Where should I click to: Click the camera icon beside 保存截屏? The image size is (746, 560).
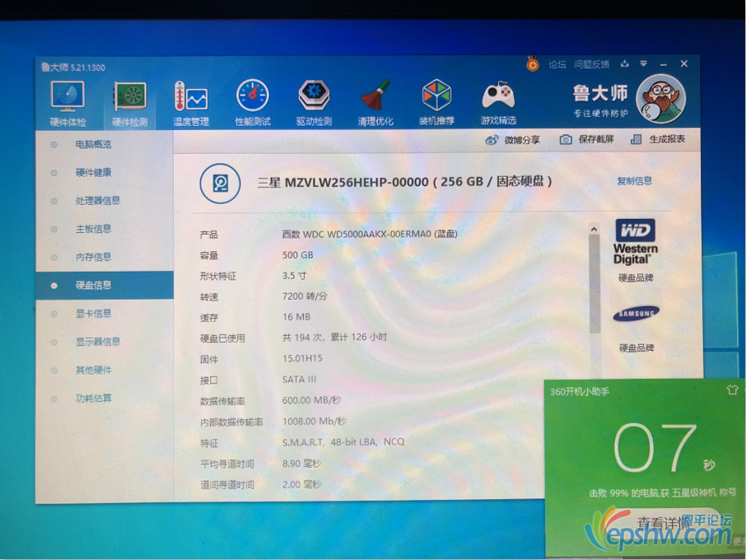tap(566, 139)
